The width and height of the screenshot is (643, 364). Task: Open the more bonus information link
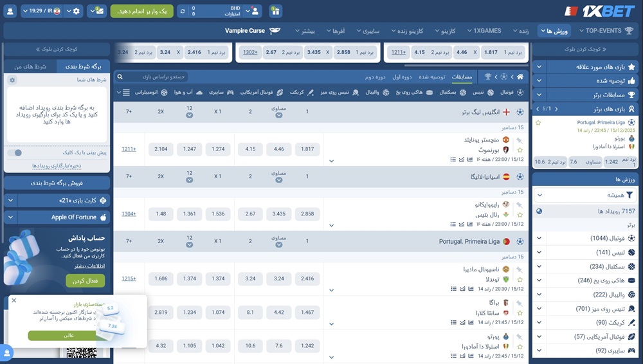(89, 266)
